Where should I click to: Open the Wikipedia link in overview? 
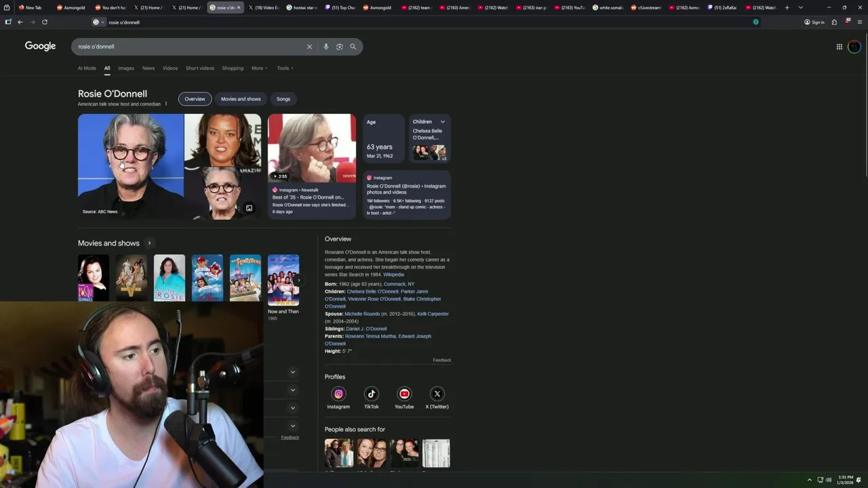[393, 274]
